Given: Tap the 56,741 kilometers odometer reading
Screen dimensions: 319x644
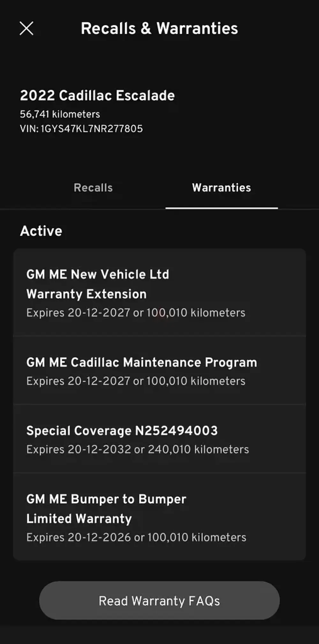Looking at the screenshot, I should coord(60,114).
